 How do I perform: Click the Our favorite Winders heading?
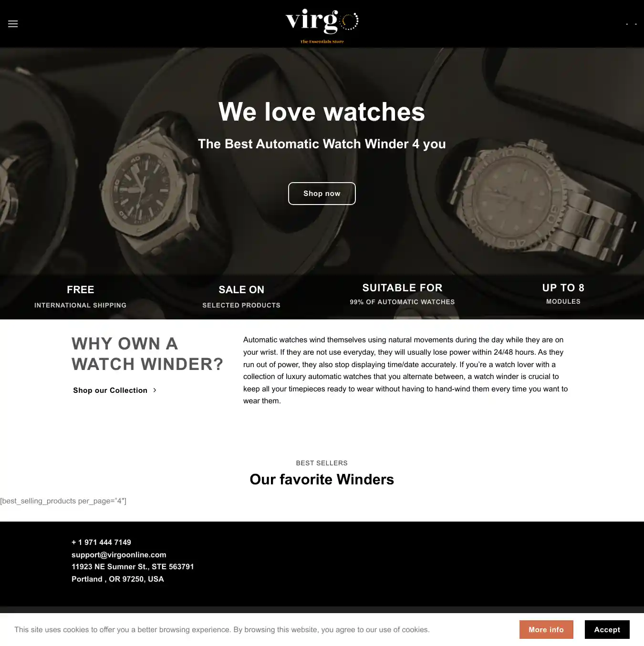click(x=322, y=480)
